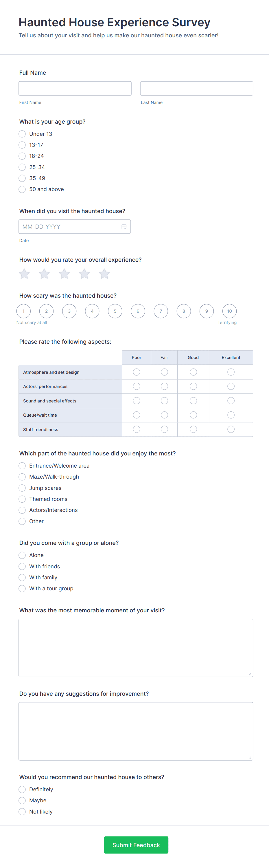Screen dimensions: 269x868
Task: Select Jump scares as favorite part
Action: (x=22, y=488)
